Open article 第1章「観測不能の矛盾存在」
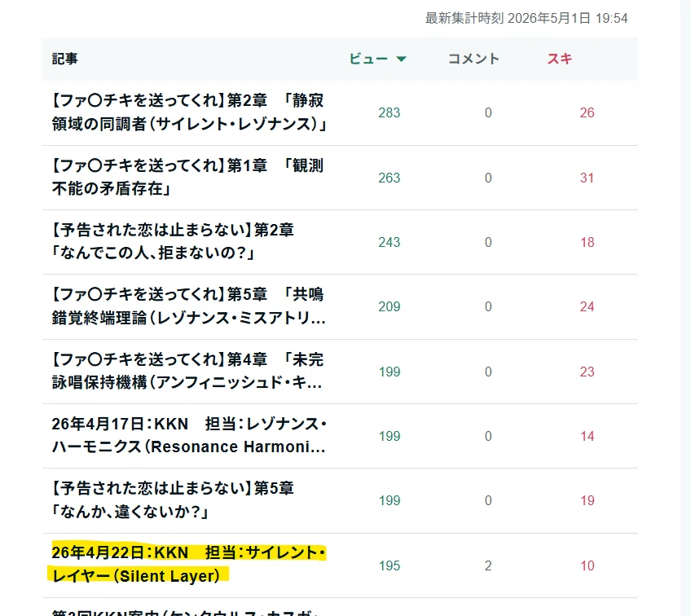691x616 pixels. (x=187, y=177)
